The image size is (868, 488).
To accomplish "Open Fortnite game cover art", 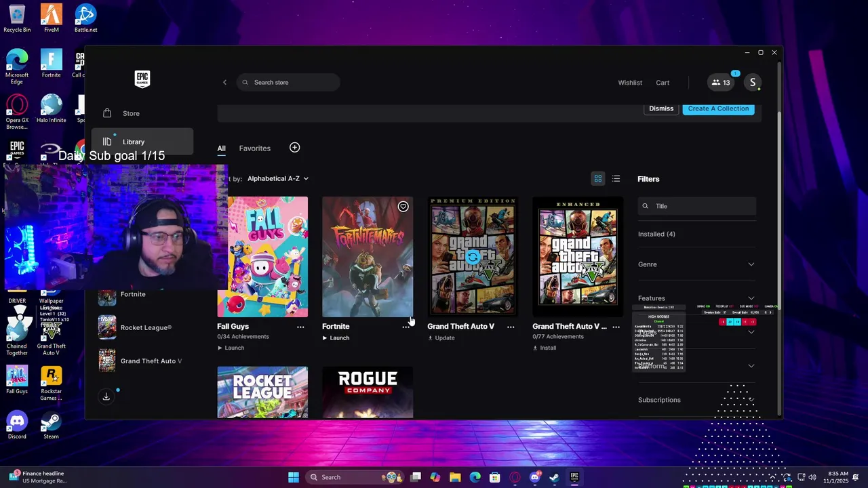I will coord(368,257).
